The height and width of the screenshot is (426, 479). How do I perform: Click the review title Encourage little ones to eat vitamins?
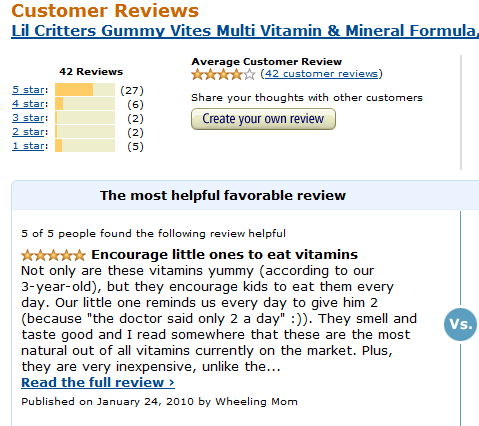[225, 255]
